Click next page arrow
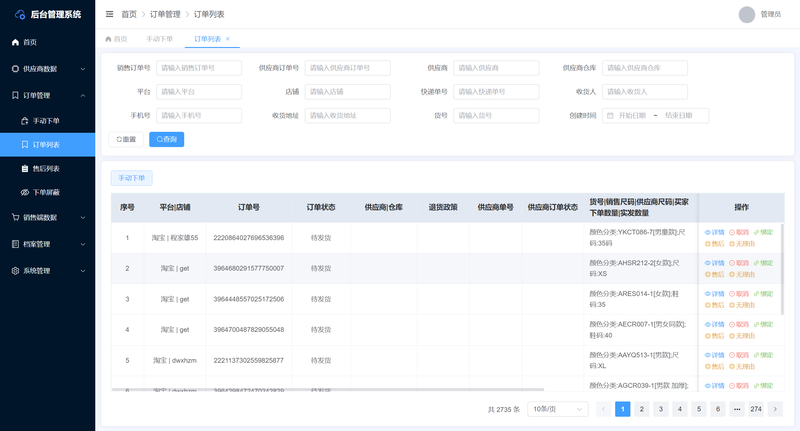This screenshot has width=800, height=431. click(x=775, y=409)
